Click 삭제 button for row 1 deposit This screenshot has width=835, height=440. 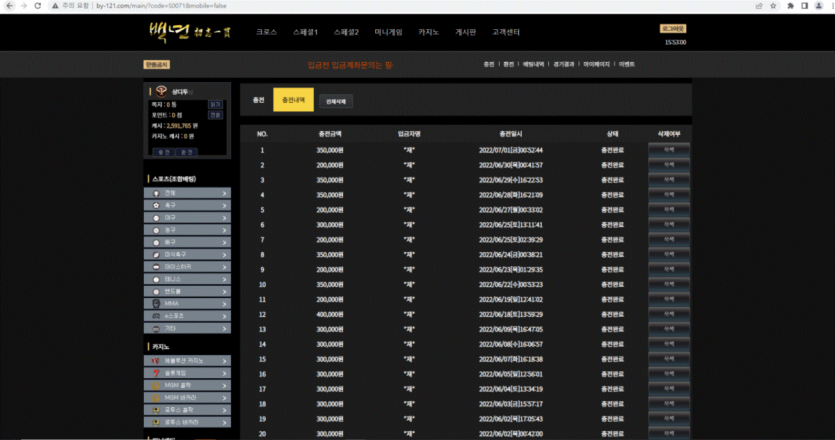(x=668, y=149)
